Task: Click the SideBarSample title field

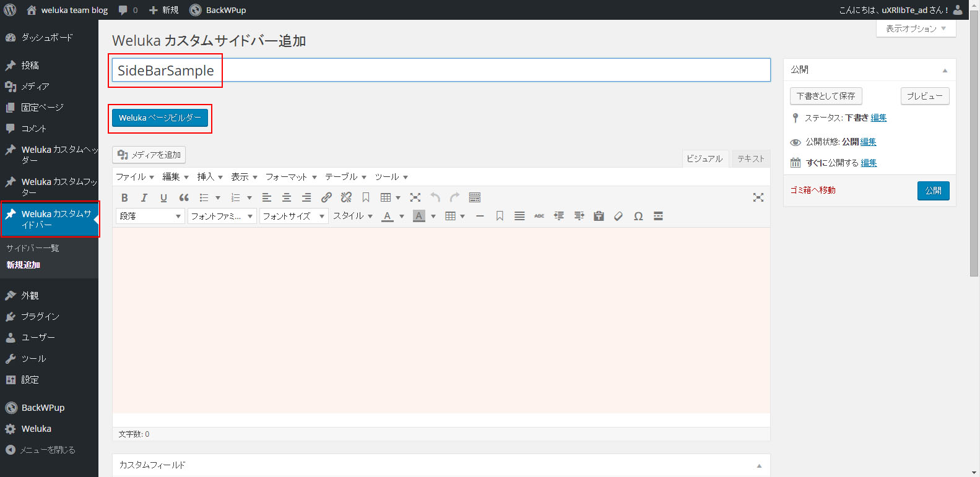Action: tap(441, 70)
